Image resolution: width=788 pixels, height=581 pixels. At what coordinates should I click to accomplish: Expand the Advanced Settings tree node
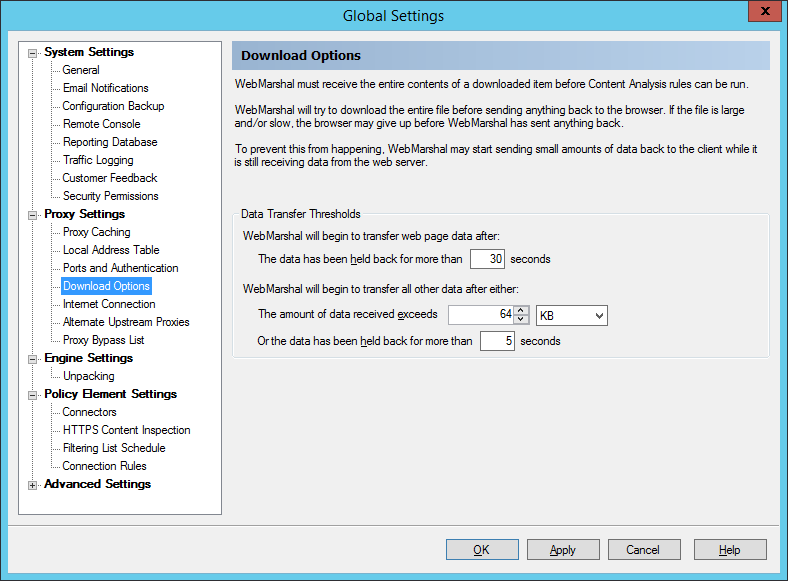(33, 486)
